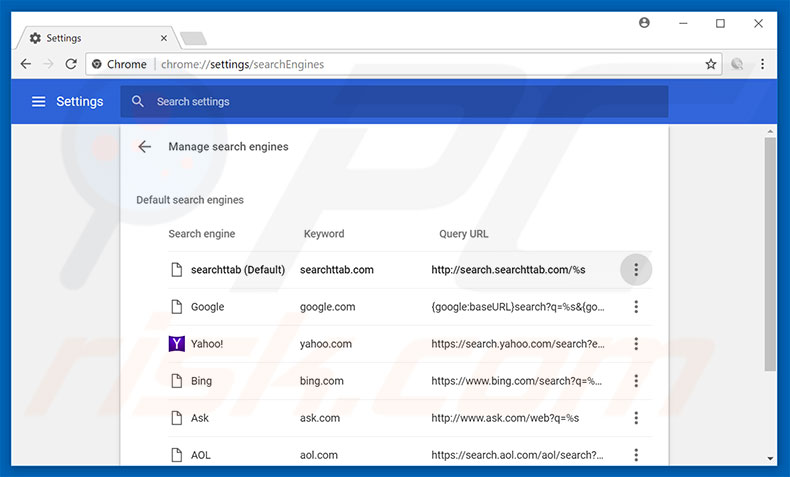Click the vertical scrollbar thumb
Image resolution: width=790 pixels, height=477 pixels.
point(770,254)
